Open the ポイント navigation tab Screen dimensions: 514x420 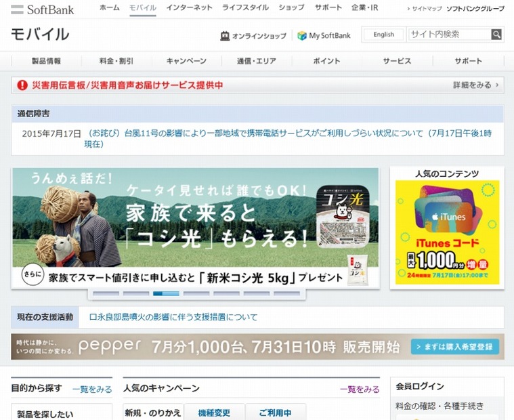(x=327, y=61)
